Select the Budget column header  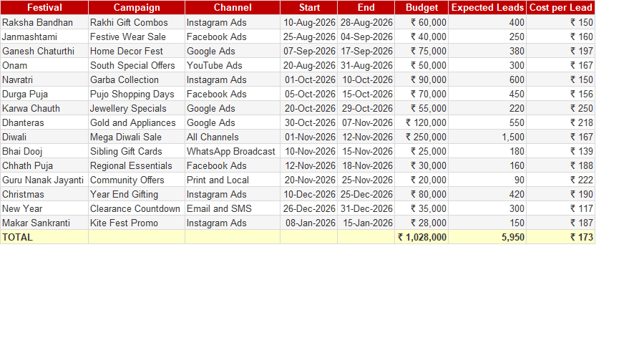pos(421,7)
